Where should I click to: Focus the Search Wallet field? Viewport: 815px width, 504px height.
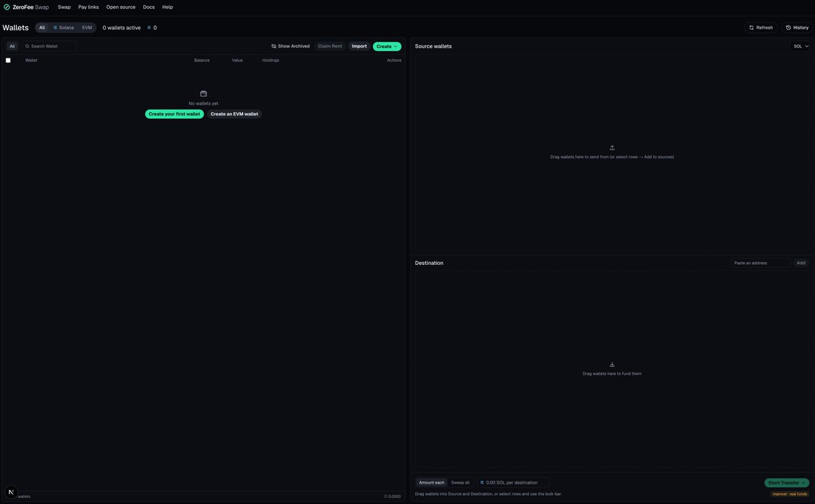coord(49,46)
